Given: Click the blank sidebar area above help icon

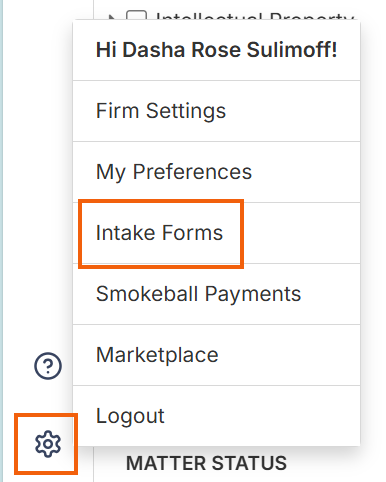Looking at the screenshot, I should [48, 200].
